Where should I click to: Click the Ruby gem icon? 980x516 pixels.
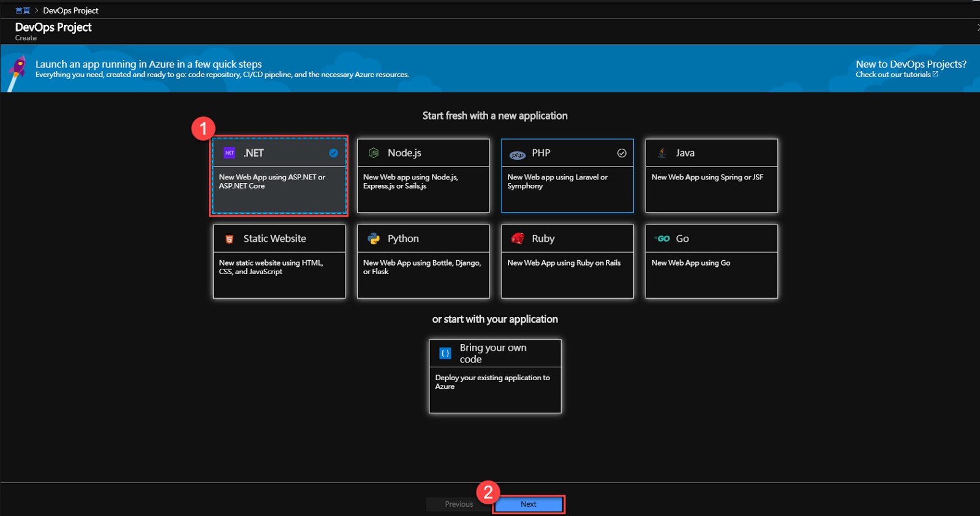click(518, 239)
